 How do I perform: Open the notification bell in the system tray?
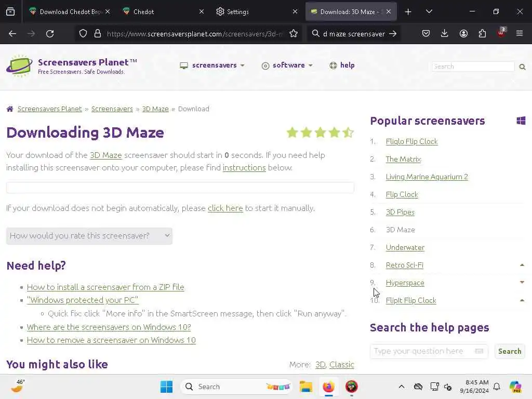497,387
